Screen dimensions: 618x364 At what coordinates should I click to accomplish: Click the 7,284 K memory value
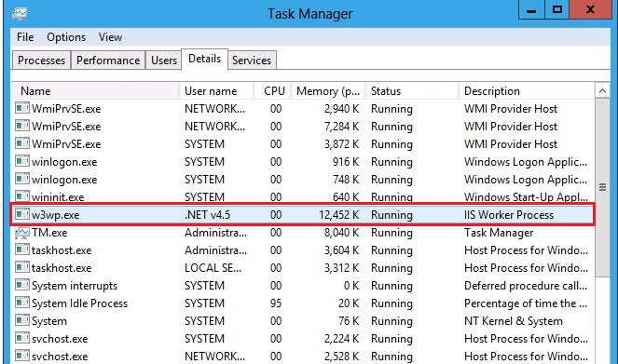click(x=342, y=127)
